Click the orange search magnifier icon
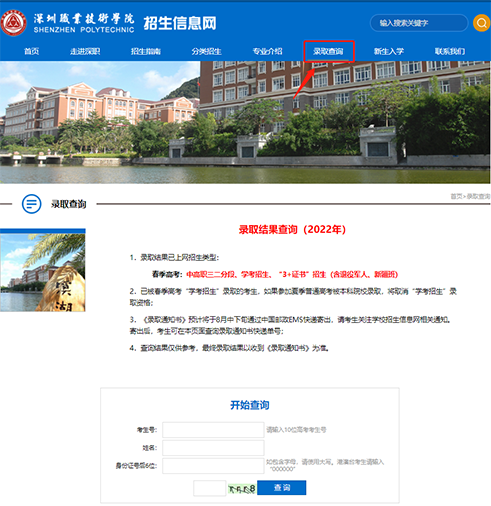The height and width of the screenshot is (506, 491). 481,23
